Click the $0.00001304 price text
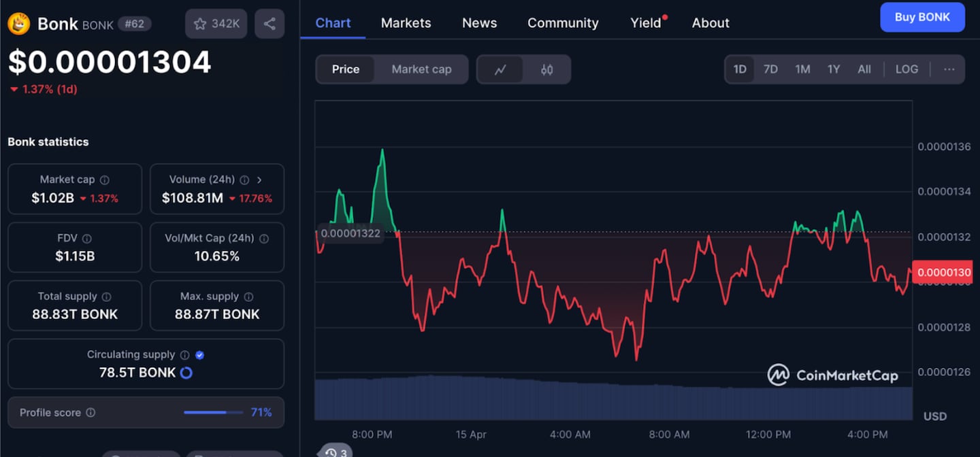Screen dimensions: 980x457 click(110, 63)
